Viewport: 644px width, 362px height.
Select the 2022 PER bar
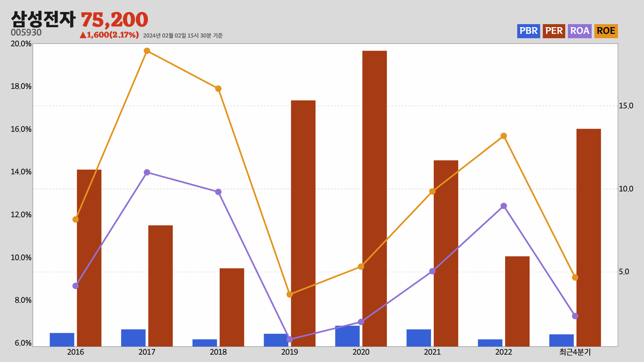click(517, 301)
